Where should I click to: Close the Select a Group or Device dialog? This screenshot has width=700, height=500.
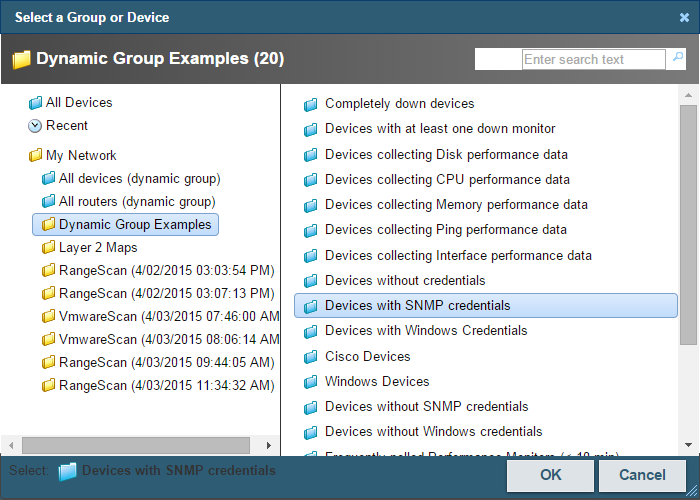click(684, 17)
